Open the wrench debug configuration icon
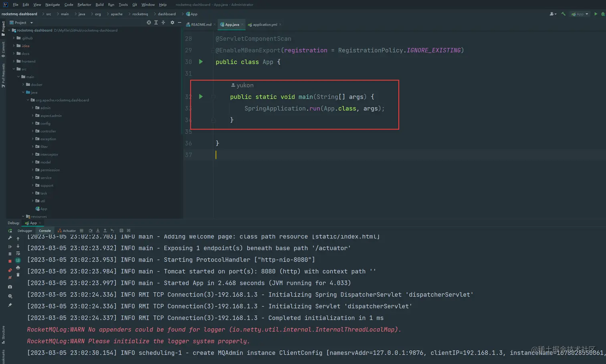The height and width of the screenshot is (364, 606). click(10, 238)
